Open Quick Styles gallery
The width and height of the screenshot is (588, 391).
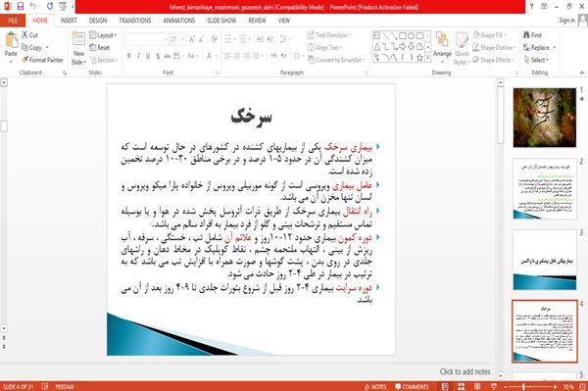(462, 49)
